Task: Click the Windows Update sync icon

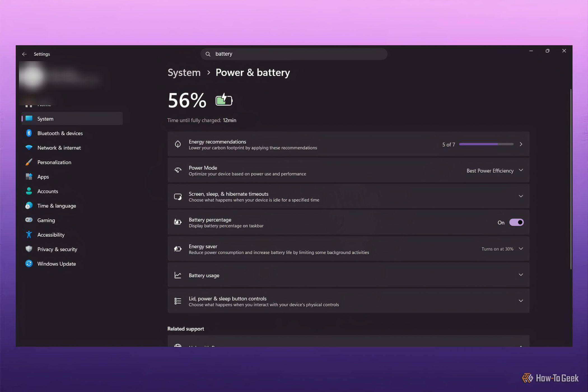Action: [x=29, y=263]
